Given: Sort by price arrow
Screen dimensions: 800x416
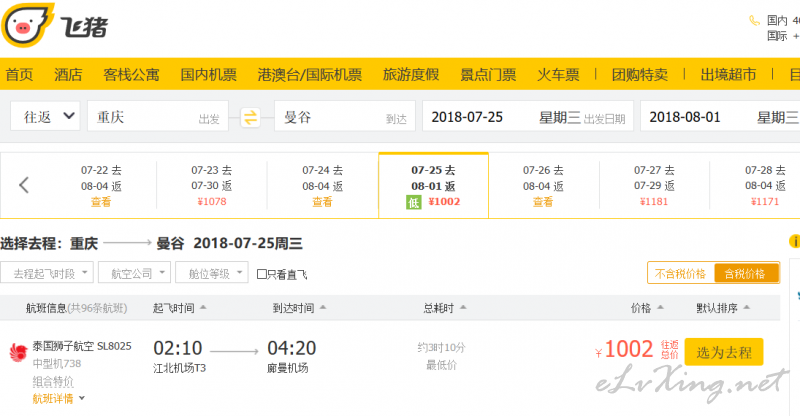Looking at the screenshot, I should pos(660,307).
